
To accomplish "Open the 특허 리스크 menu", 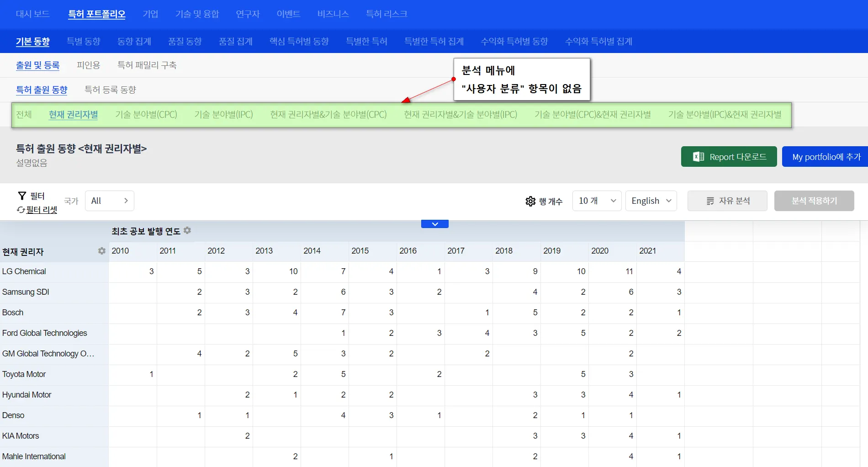I will (x=386, y=14).
